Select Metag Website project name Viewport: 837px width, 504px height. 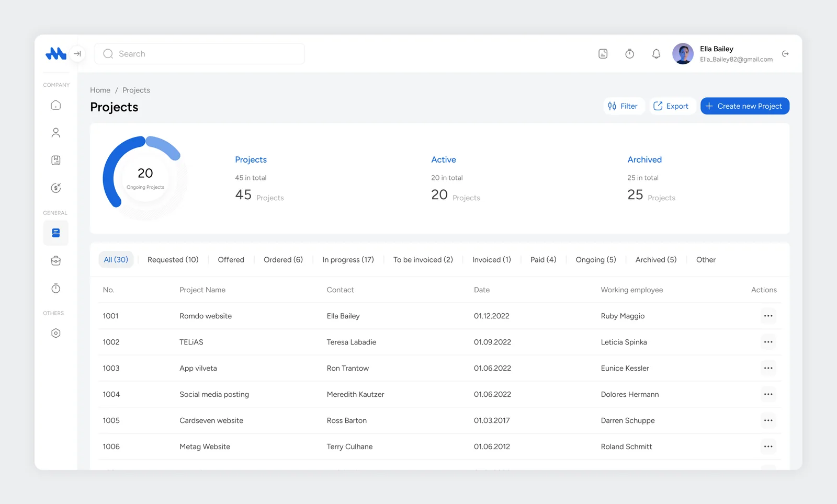pos(205,446)
